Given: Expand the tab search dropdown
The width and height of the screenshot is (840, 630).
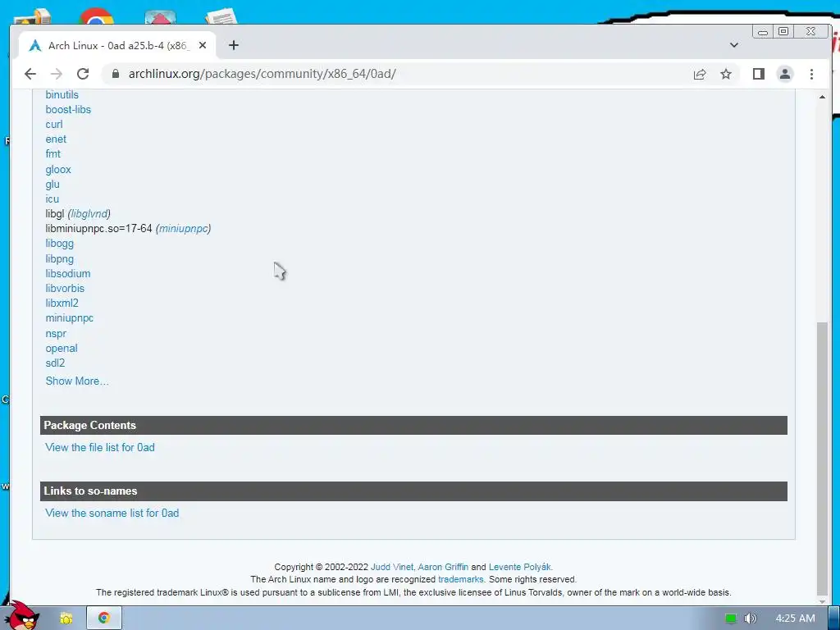Looking at the screenshot, I should (734, 45).
